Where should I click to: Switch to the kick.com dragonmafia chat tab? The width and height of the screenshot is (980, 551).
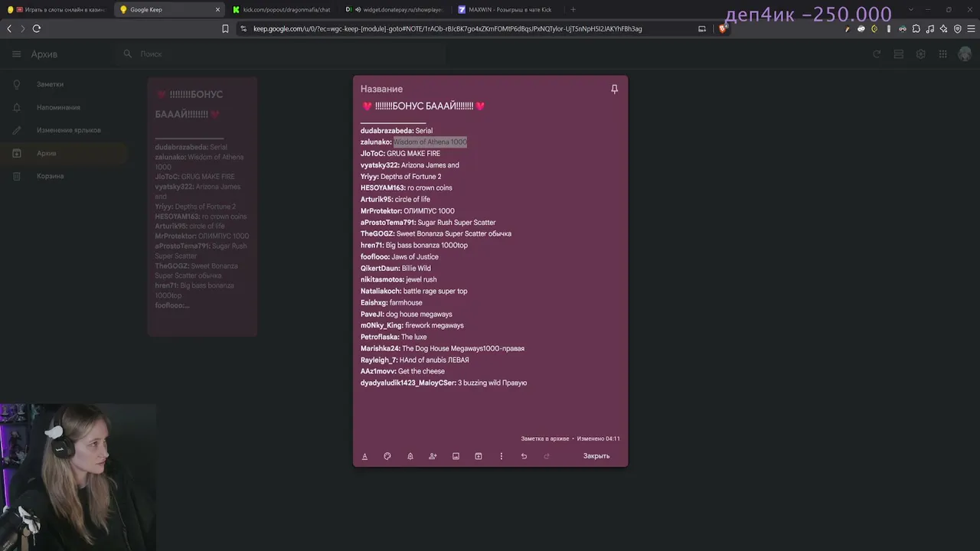coord(282,10)
